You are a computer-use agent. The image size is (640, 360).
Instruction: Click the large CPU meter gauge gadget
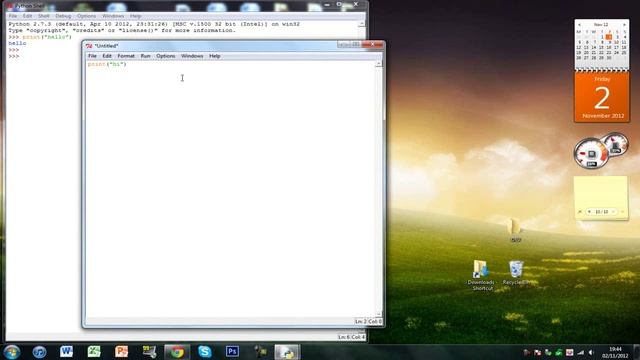[591, 154]
